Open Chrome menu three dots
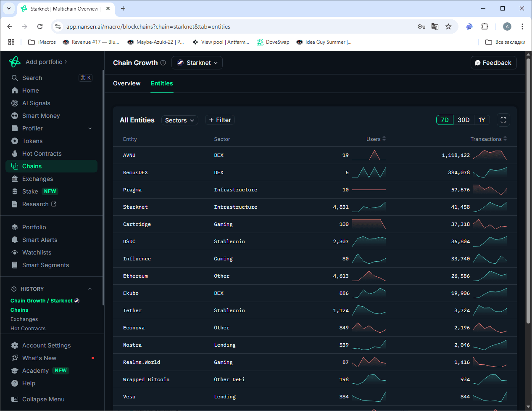Screen dimensions: 532x411 coord(522,27)
